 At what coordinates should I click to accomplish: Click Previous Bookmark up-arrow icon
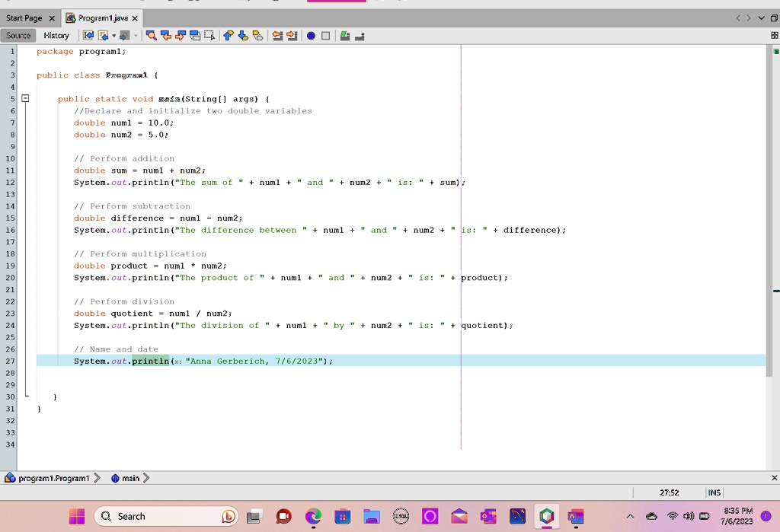click(229, 35)
